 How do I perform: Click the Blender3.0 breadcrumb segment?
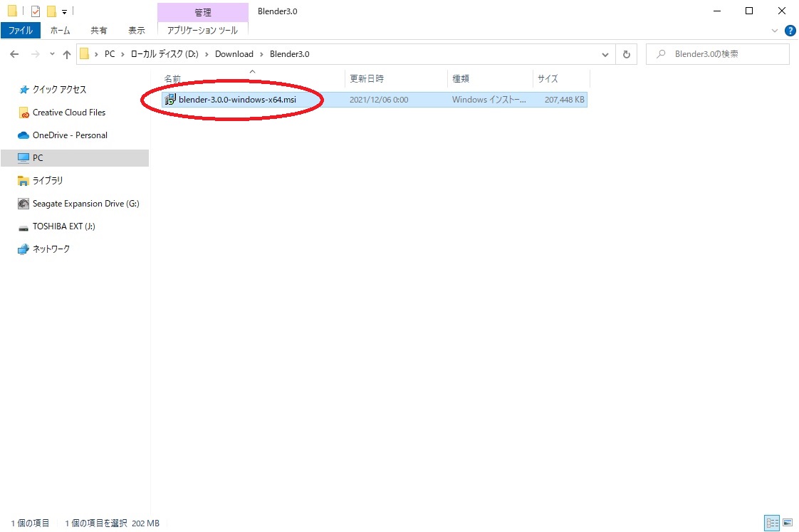[289, 54]
